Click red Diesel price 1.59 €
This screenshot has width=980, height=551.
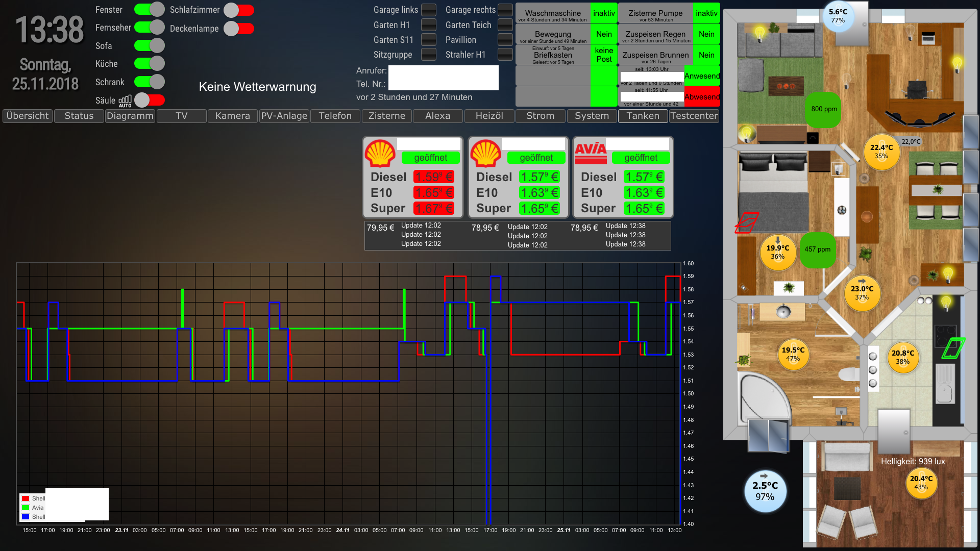[434, 177]
